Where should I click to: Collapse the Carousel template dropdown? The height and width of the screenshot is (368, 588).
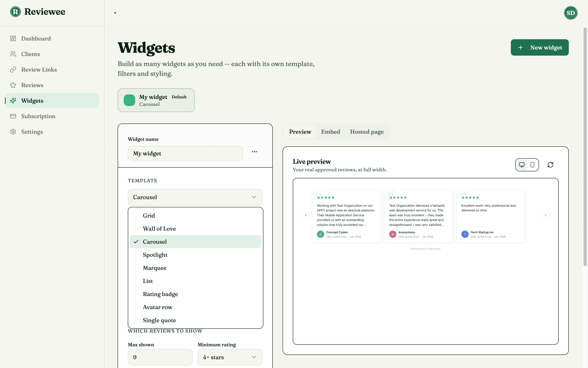tap(195, 197)
